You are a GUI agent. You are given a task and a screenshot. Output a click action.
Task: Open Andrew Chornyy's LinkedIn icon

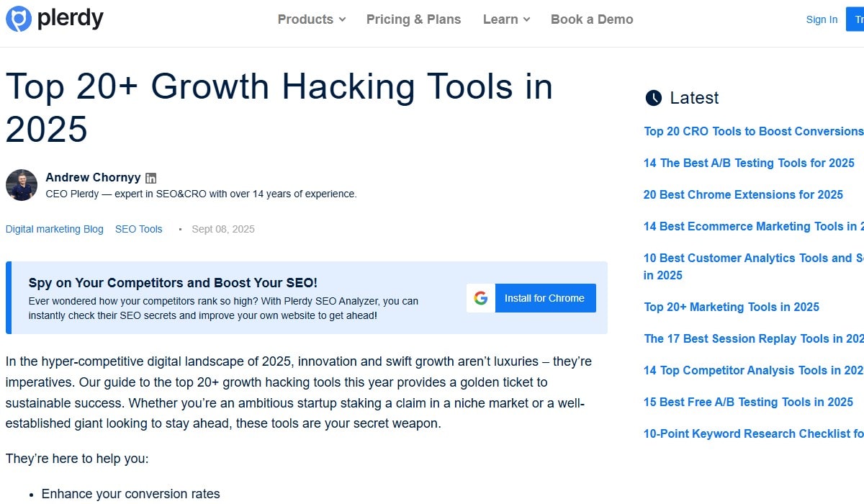pyautogui.click(x=151, y=178)
